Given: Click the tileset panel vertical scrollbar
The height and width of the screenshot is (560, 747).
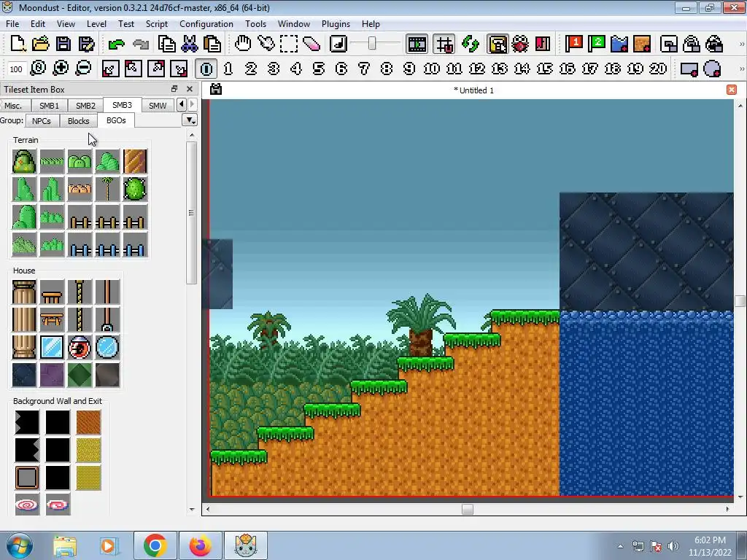Looking at the screenshot, I should [192, 212].
